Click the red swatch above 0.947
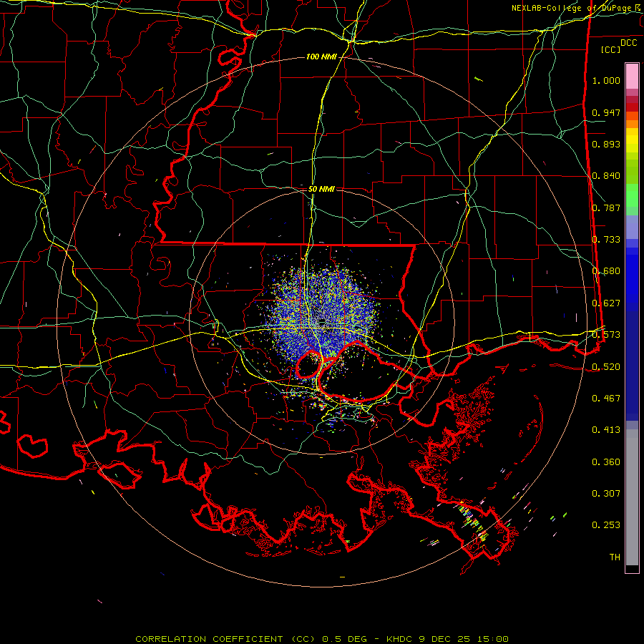This screenshot has height=644, width=644. point(632,107)
